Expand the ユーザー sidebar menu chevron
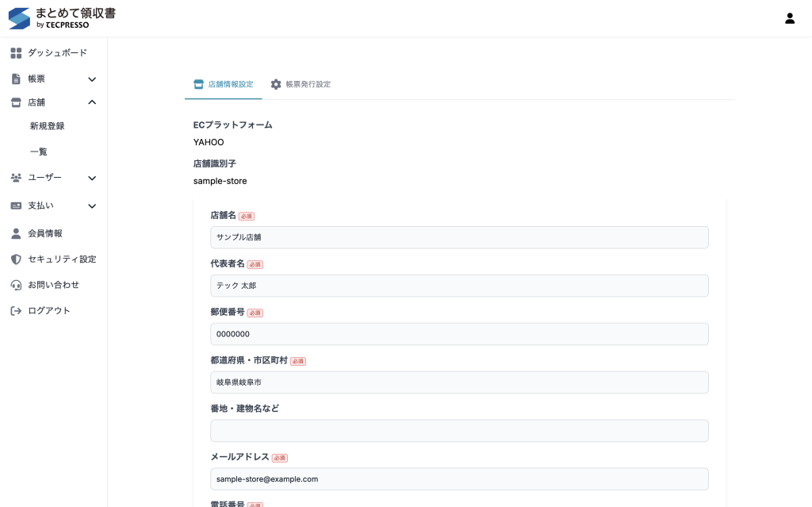This screenshot has height=507, width=812. [92, 179]
